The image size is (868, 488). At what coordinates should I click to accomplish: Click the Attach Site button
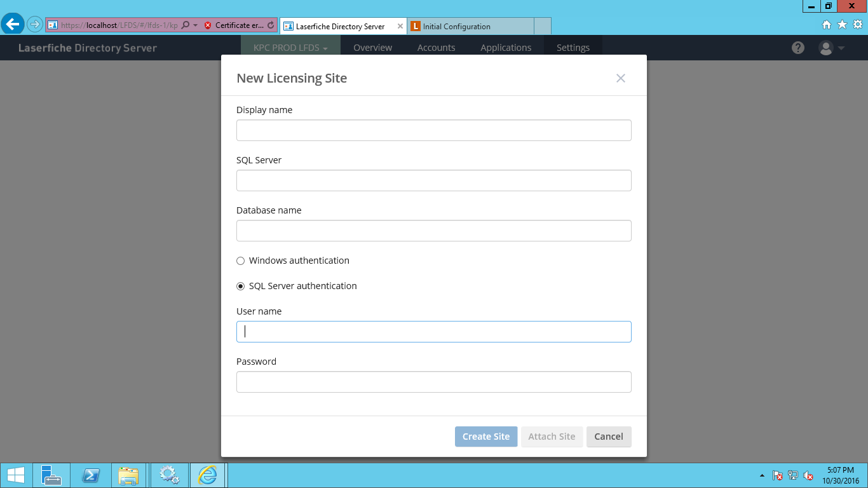[x=552, y=437]
